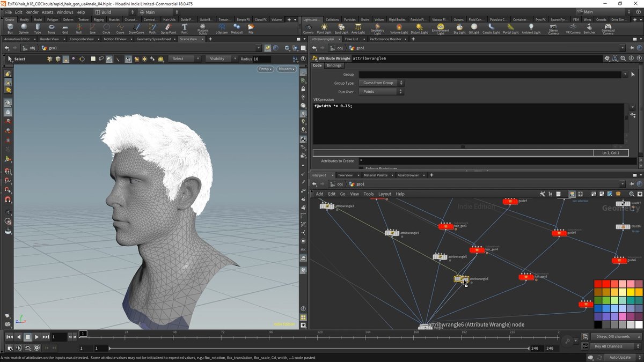Jump to the first frame

click(9, 337)
